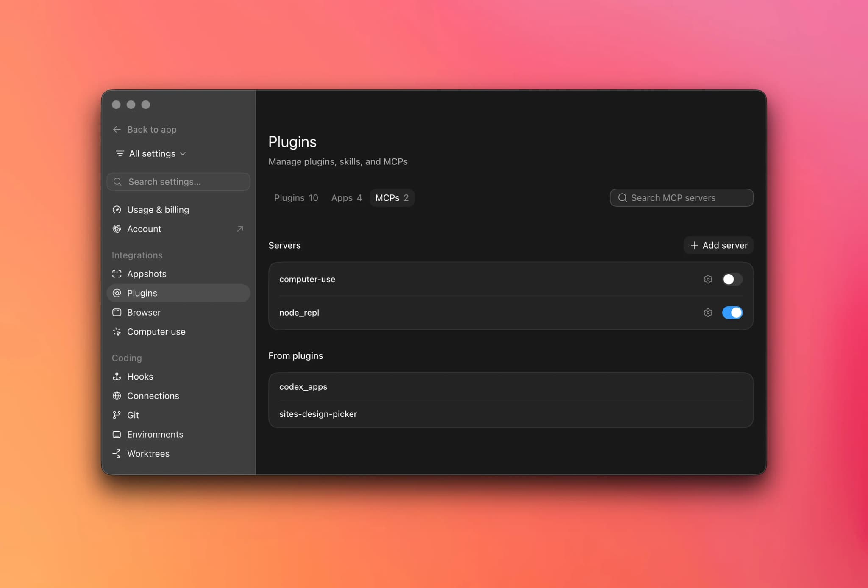The width and height of the screenshot is (868, 588).
Task: Open Connections settings page
Action: click(x=178, y=396)
